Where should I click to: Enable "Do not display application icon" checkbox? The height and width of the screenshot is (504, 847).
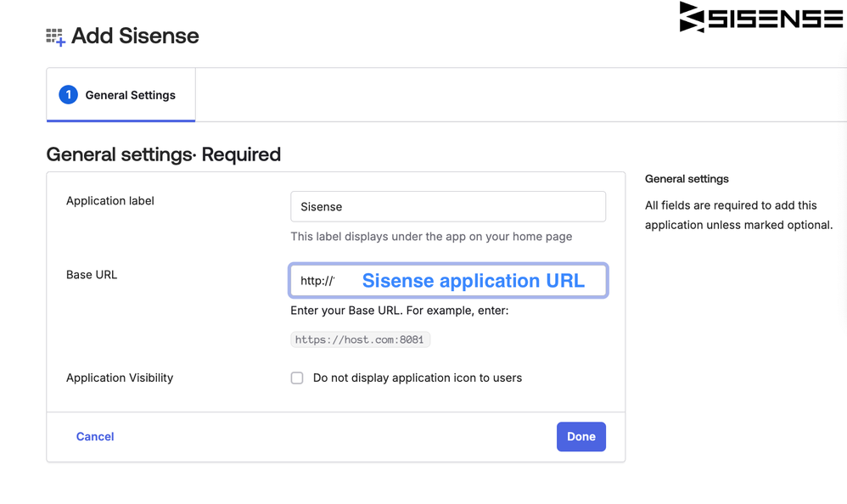pos(297,378)
